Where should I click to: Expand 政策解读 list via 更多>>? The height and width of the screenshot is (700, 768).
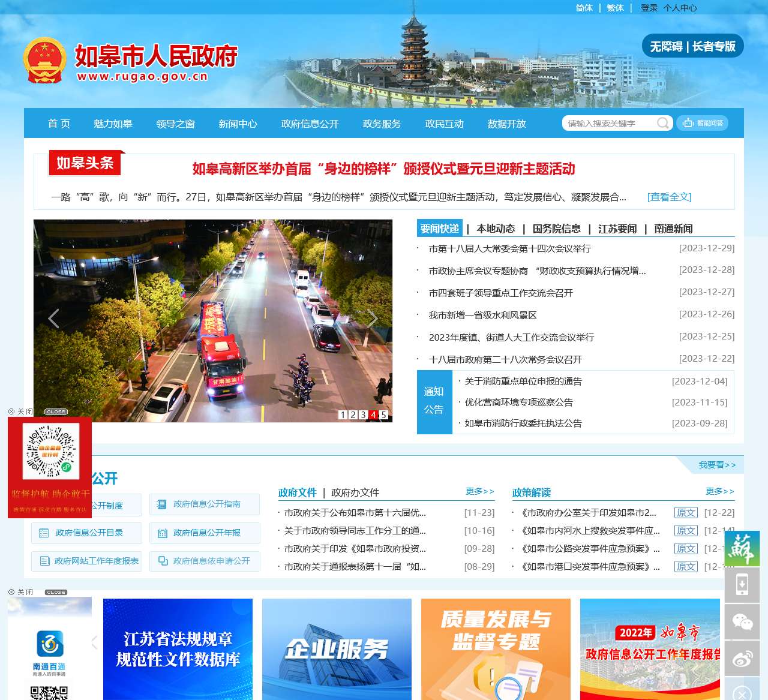point(719,491)
